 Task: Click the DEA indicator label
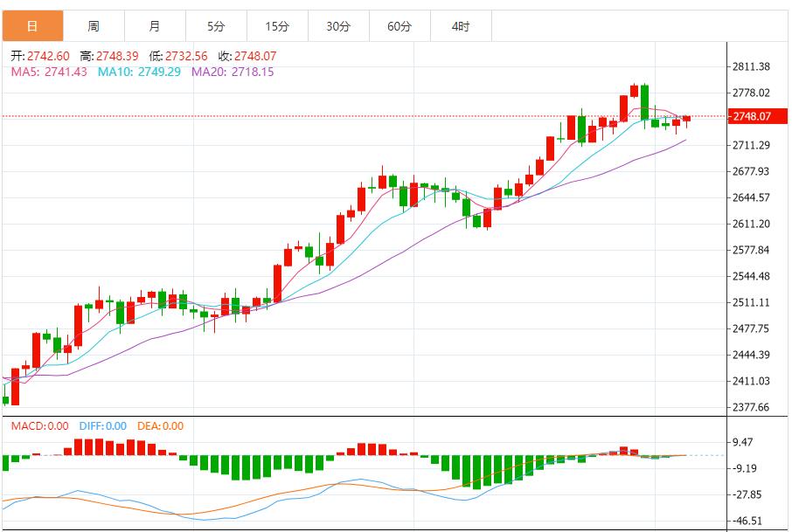pos(159,426)
